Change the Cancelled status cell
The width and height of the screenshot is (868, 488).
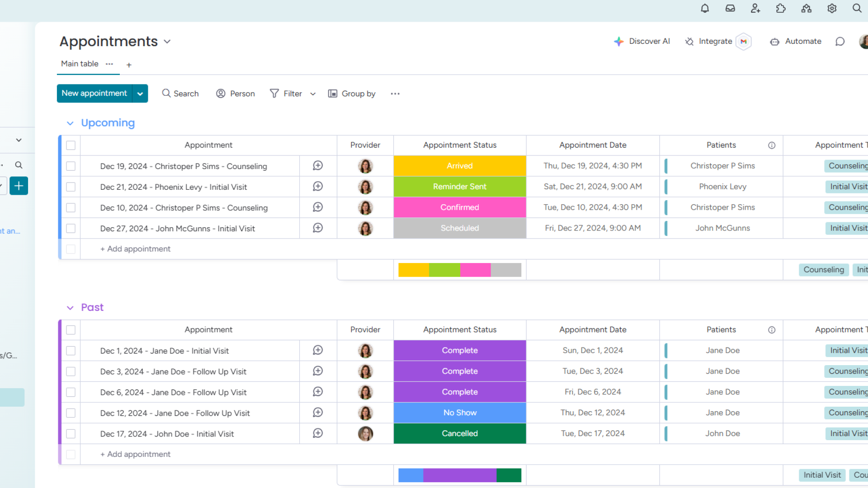[x=460, y=433]
